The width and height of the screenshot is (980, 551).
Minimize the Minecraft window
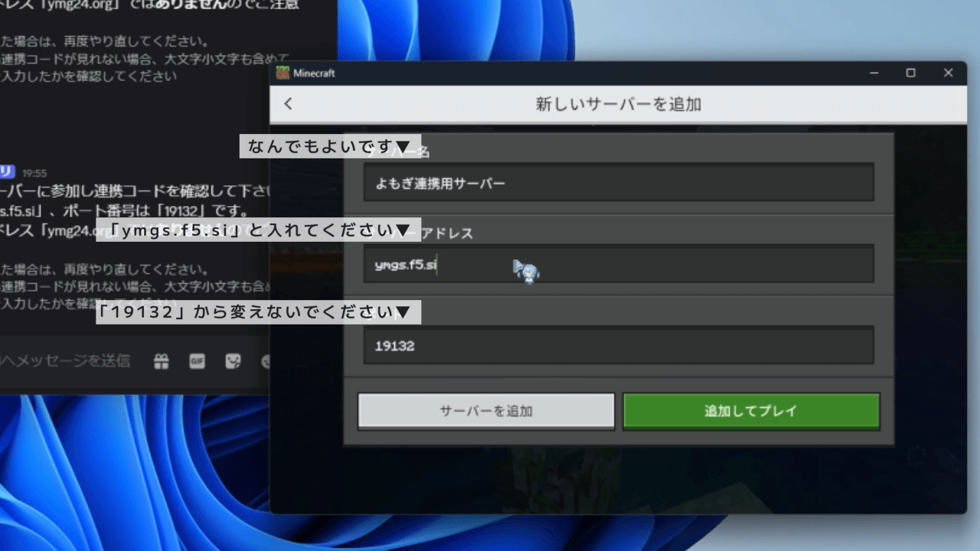click(874, 73)
